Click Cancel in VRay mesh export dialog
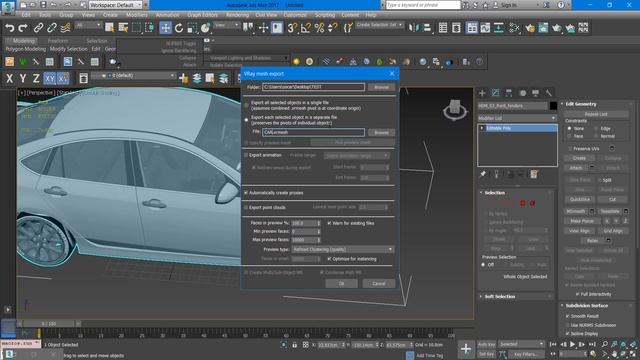This screenshot has height=360, width=640. coord(379,284)
